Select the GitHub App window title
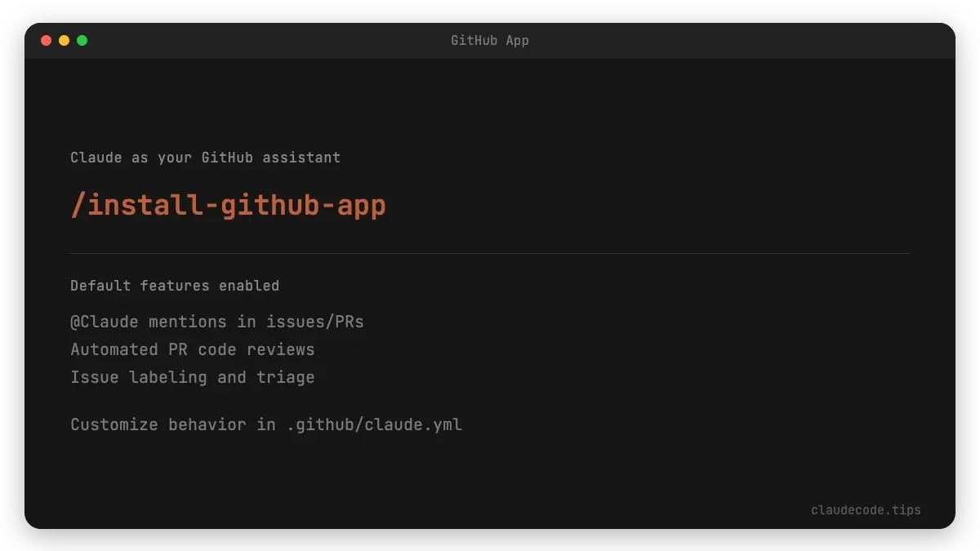This screenshot has width=980, height=551. pyautogui.click(x=489, y=40)
